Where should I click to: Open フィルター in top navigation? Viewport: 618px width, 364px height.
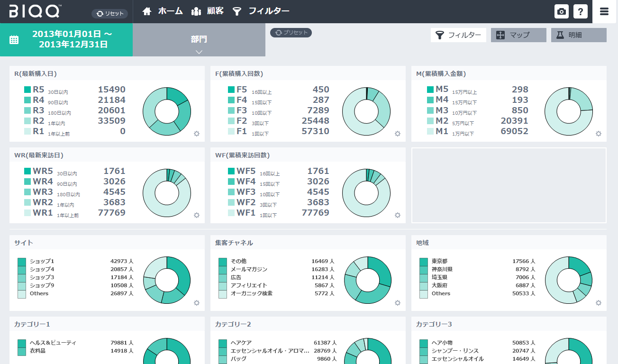click(269, 11)
